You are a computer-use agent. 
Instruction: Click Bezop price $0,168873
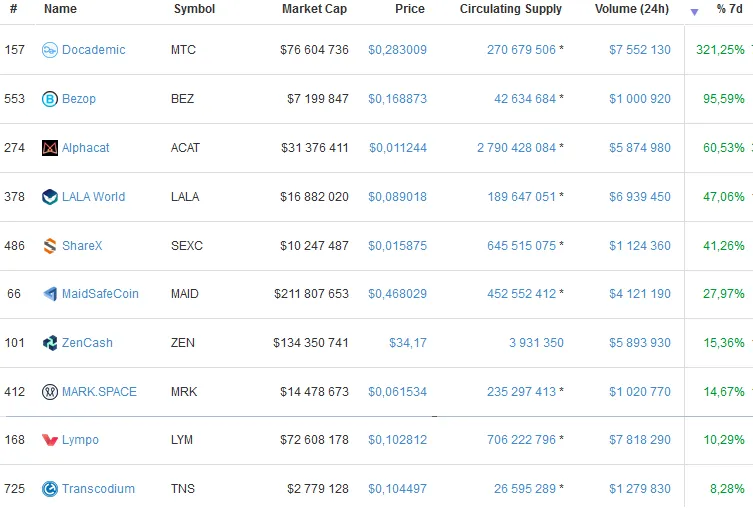click(398, 99)
